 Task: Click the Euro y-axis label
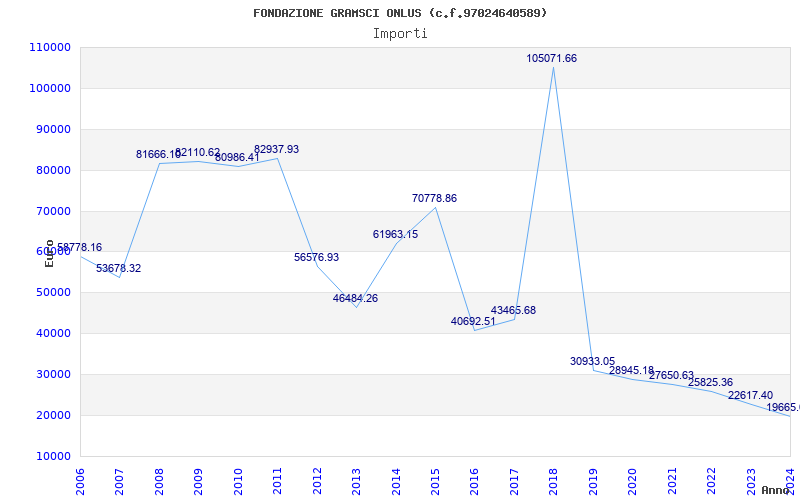point(49,253)
